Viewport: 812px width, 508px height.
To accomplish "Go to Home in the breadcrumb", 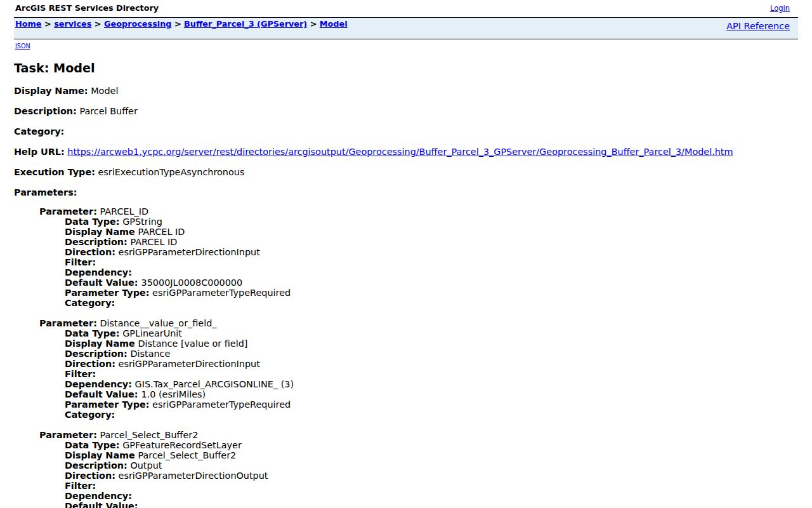I will [28, 24].
